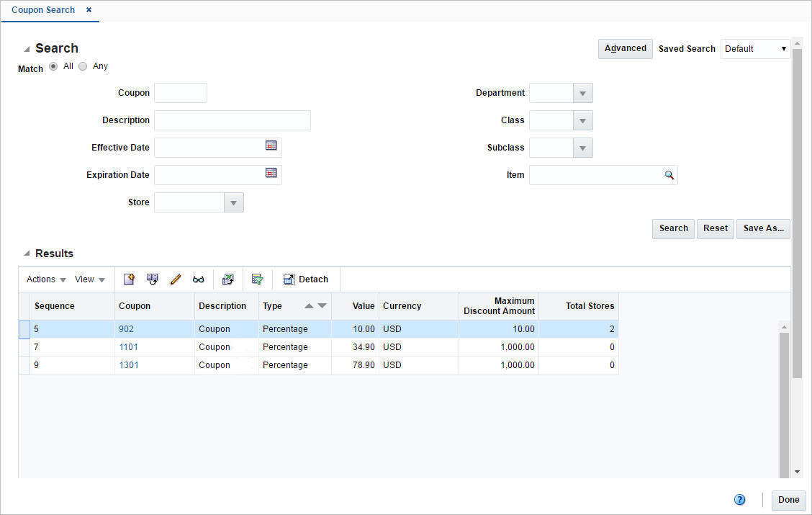Image resolution: width=812 pixels, height=515 pixels.
Task: Click the page vertical scrollbar
Action: coord(797,212)
